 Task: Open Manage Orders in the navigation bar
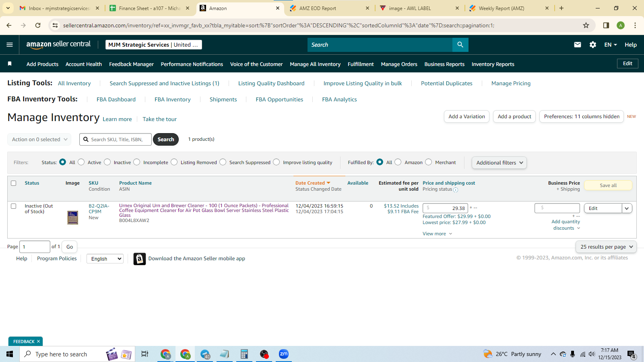pos(399,64)
